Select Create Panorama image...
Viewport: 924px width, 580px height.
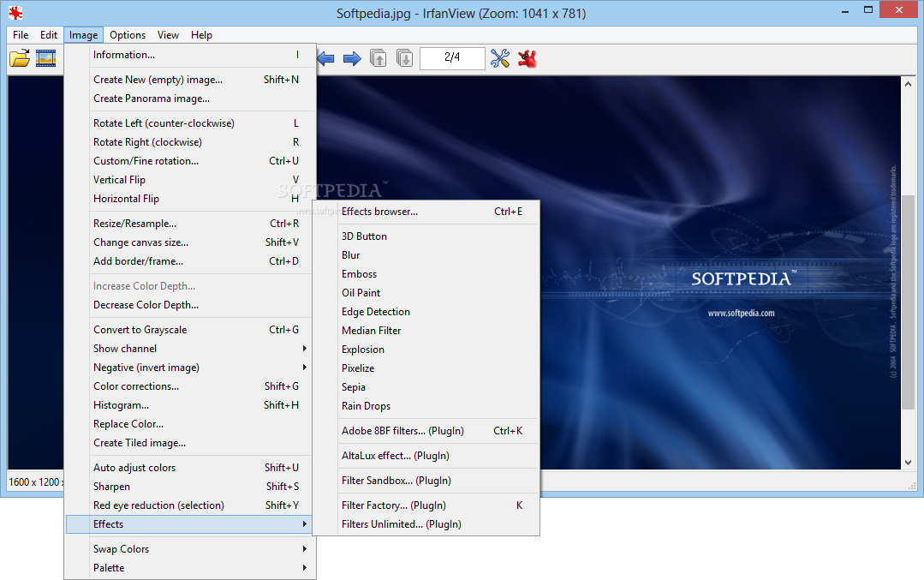(188, 99)
